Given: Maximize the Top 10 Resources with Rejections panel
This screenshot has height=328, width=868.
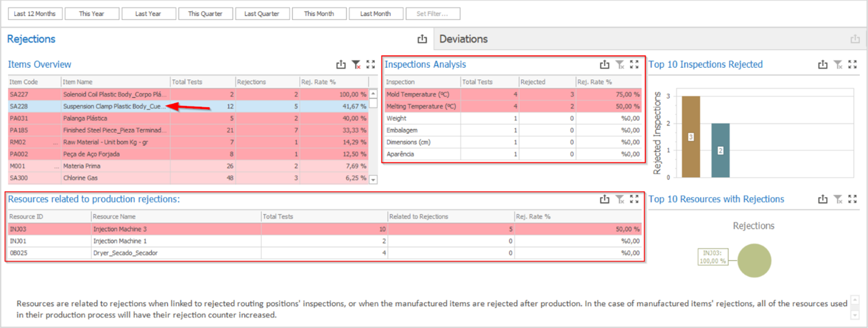Looking at the screenshot, I should pos(852,199).
